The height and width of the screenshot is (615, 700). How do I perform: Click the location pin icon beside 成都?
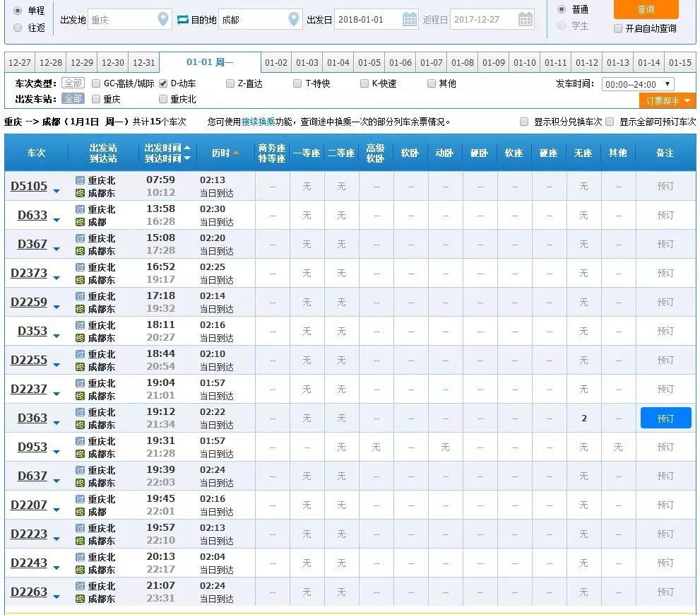295,20
